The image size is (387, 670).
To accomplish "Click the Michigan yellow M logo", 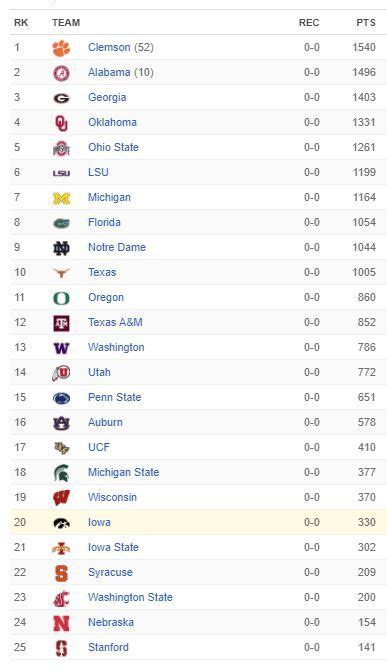I will 62,198.
